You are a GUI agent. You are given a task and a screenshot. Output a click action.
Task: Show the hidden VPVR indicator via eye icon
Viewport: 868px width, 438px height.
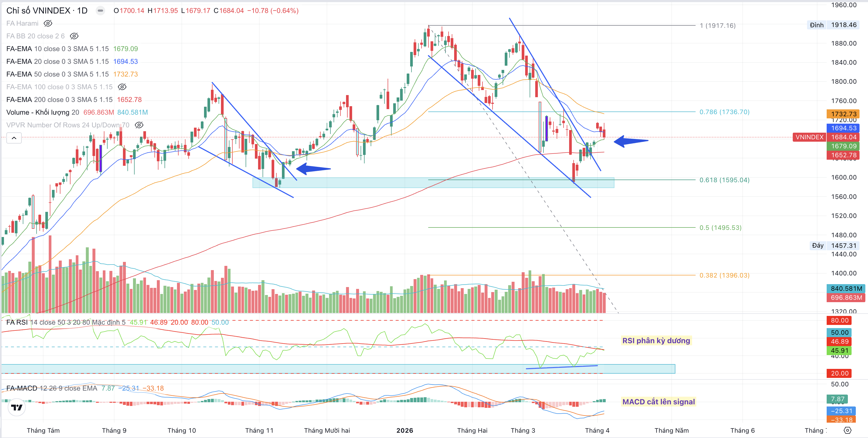coord(139,125)
